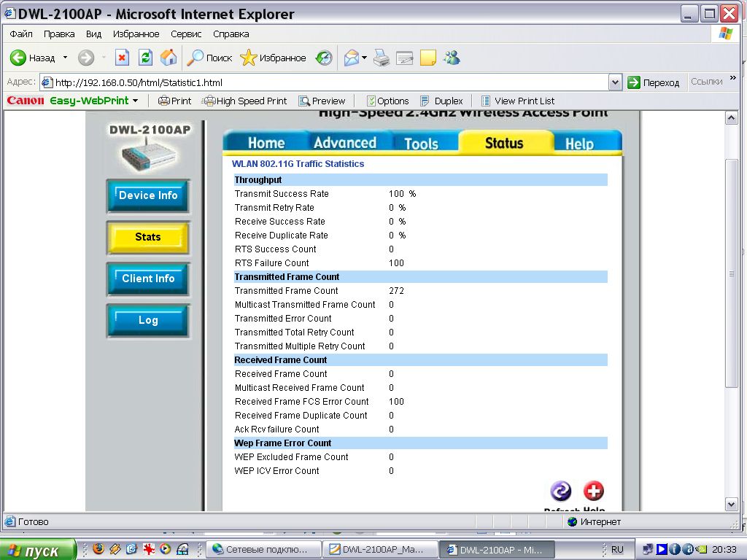The image size is (747, 560).
Task: Click the URL address input field
Action: (328, 82)
